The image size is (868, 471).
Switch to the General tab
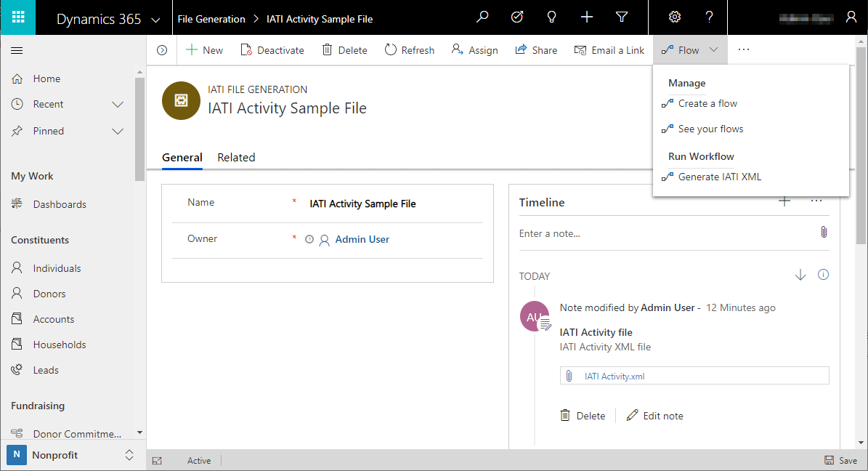click(x=182, y=158)
